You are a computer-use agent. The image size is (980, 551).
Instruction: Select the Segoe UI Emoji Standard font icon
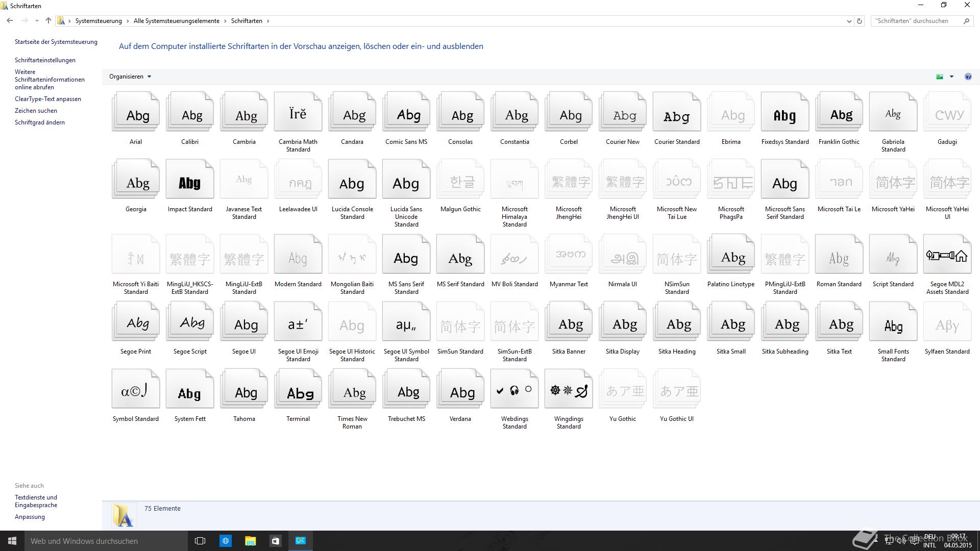pyautogui.click(x=298, y=321)
